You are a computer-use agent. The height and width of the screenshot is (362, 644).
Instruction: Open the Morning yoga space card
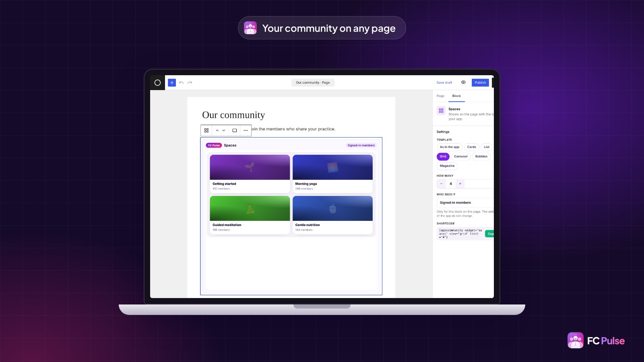pyautogui.click(x=332, y=174)
